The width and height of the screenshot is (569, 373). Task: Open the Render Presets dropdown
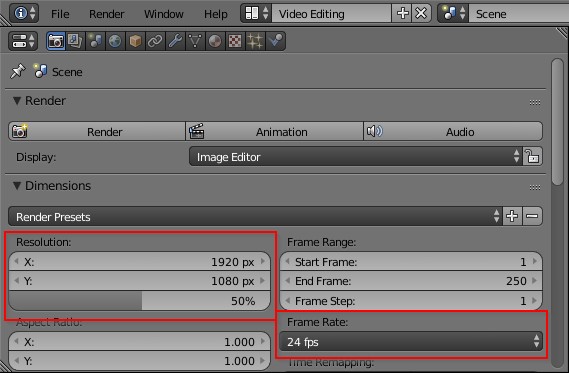coord(255,216)
